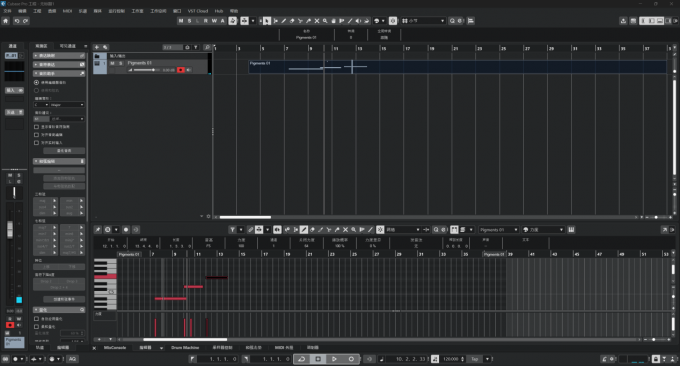
Task: Solo the Pigments 01 track
Action: coord(121,63)
